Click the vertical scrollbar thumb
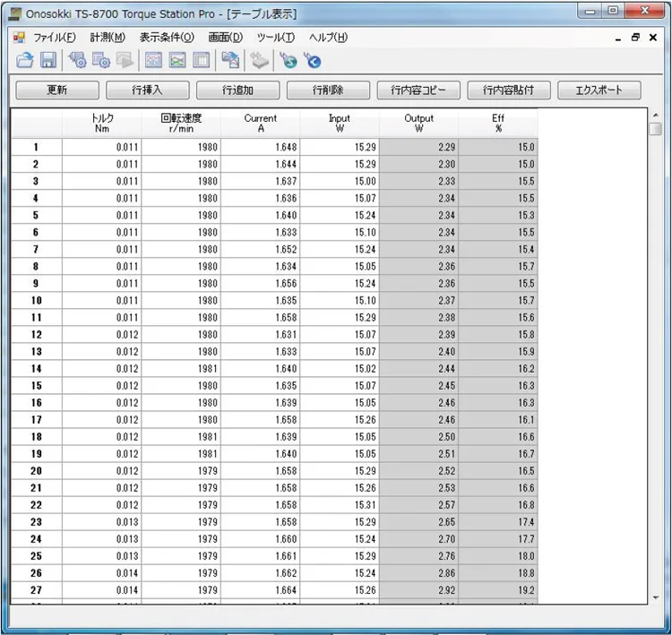This screenshot has height=635, width=672. [655, 129]
